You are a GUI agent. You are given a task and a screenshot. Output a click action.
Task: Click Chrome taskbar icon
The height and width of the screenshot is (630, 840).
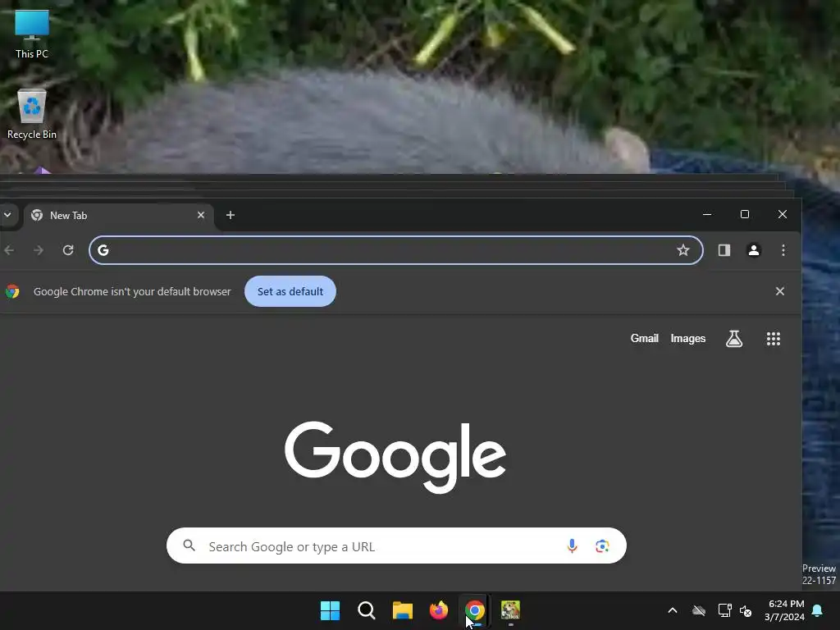click(475, 610)
